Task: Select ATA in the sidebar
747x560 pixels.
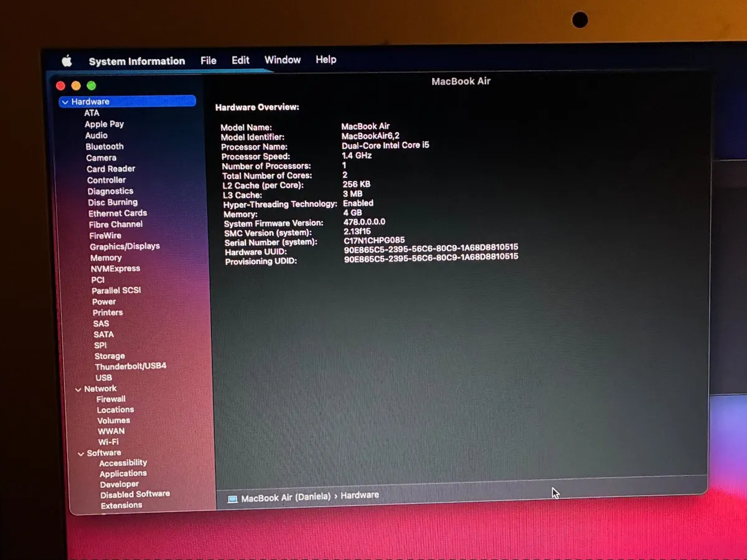Action: (92, 113)
